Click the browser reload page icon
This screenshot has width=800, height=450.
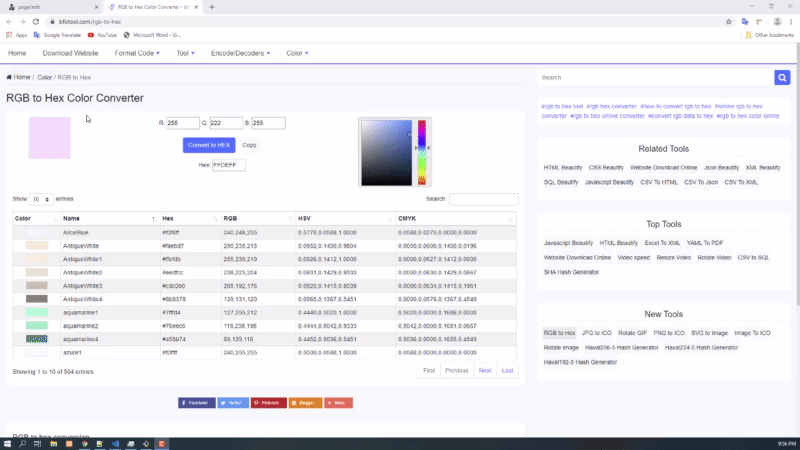click(37, 21)
